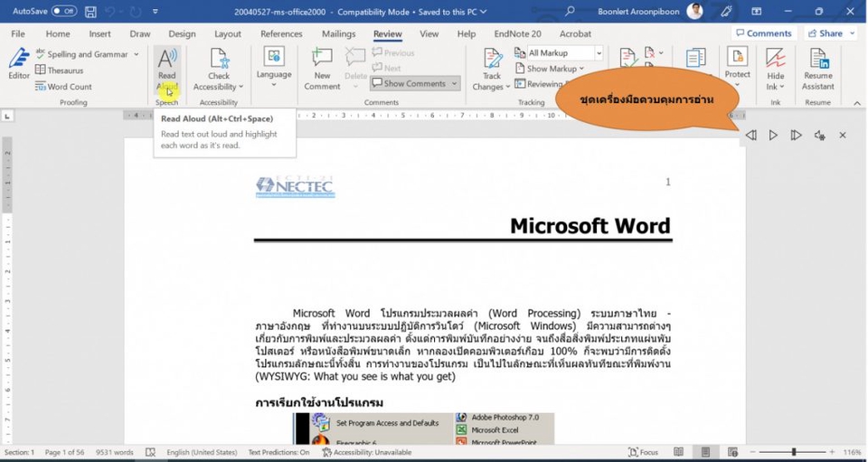Screen dimensions: 868x462
Task: Open the Acrobat tab
Action: [x=575, y=33]
